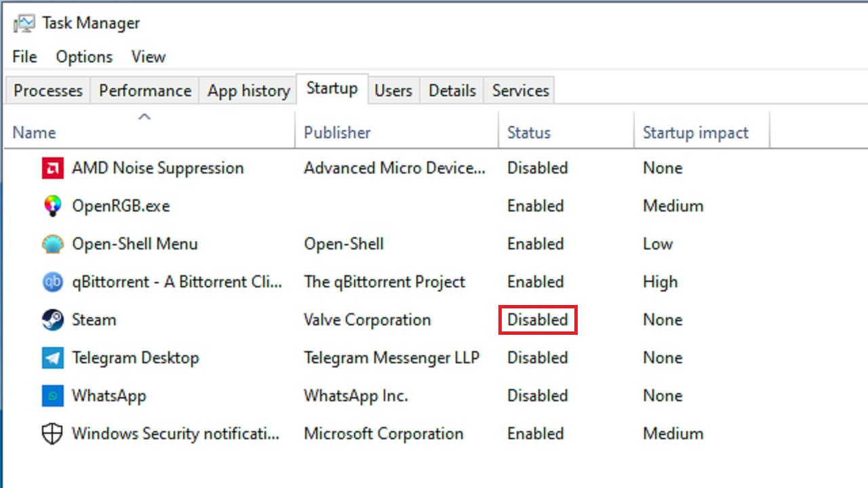The image size is (868, 488).
Task: Click the qBittorrent app icon
Action: click(52, 282)
